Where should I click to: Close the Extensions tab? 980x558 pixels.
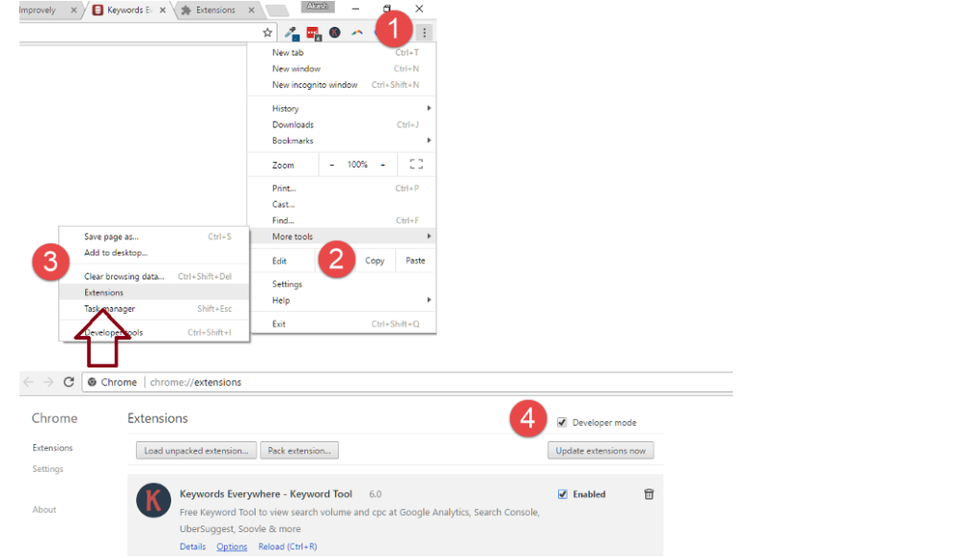[x=252, y=10]
